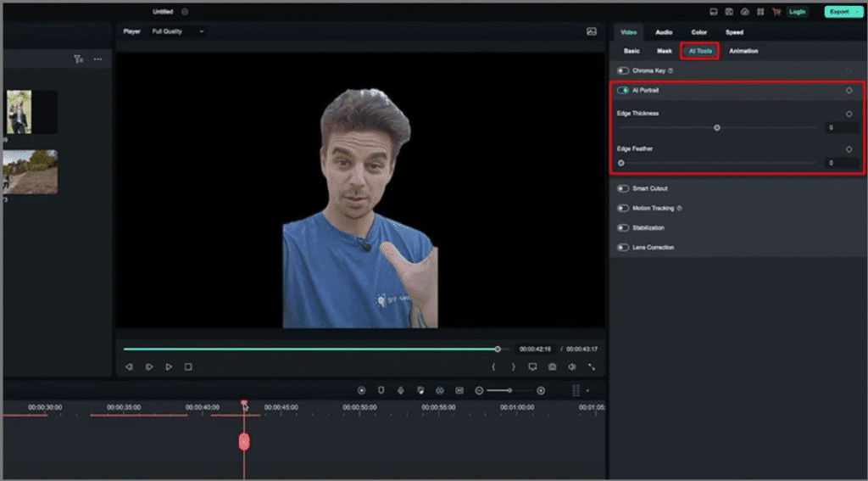868x481 pixels.
Task: Click the marker shield icon on timeline toolbar
Action: (x=381, y=391)
